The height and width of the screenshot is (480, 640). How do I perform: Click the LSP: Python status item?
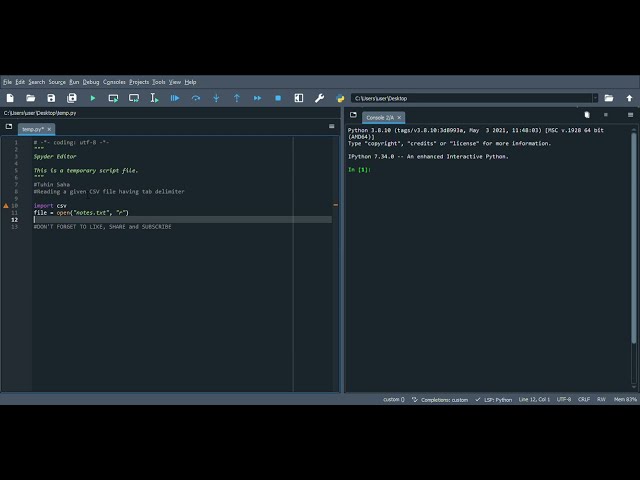click(493, 400)
